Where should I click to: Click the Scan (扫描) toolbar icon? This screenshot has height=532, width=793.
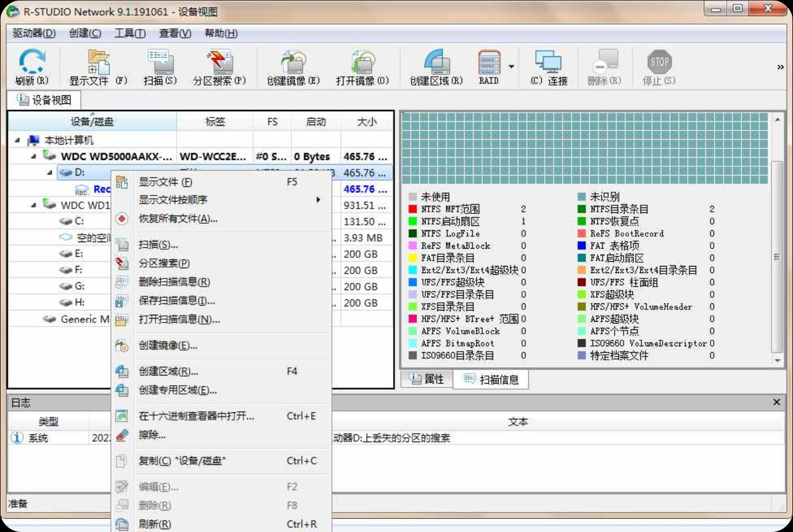pos(160,67)
